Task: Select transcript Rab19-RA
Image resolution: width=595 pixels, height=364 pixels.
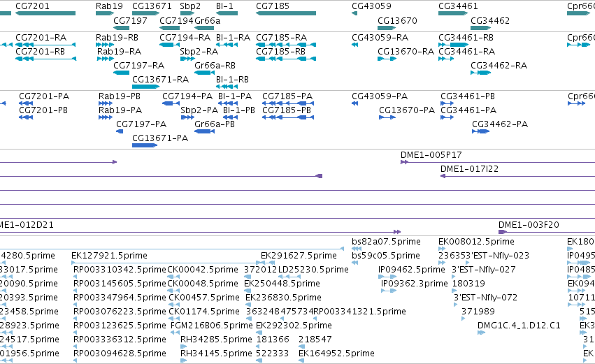Action: [x=119, y=52]
